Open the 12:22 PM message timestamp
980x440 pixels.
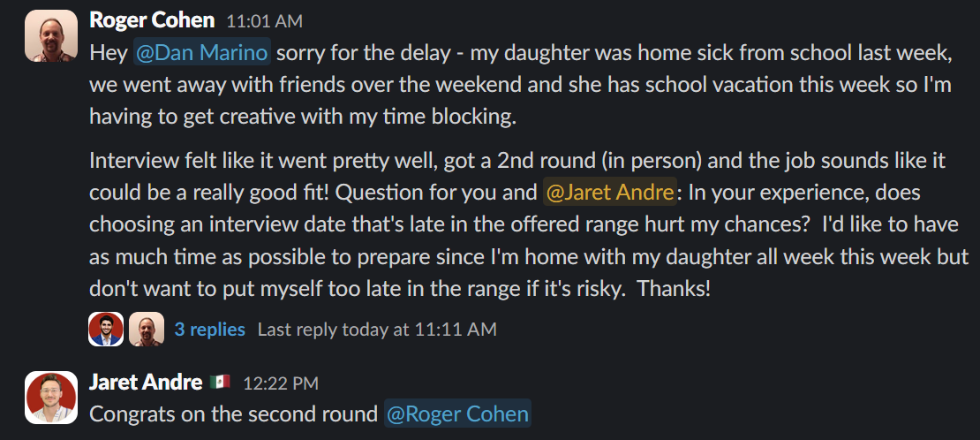point(281,383)
